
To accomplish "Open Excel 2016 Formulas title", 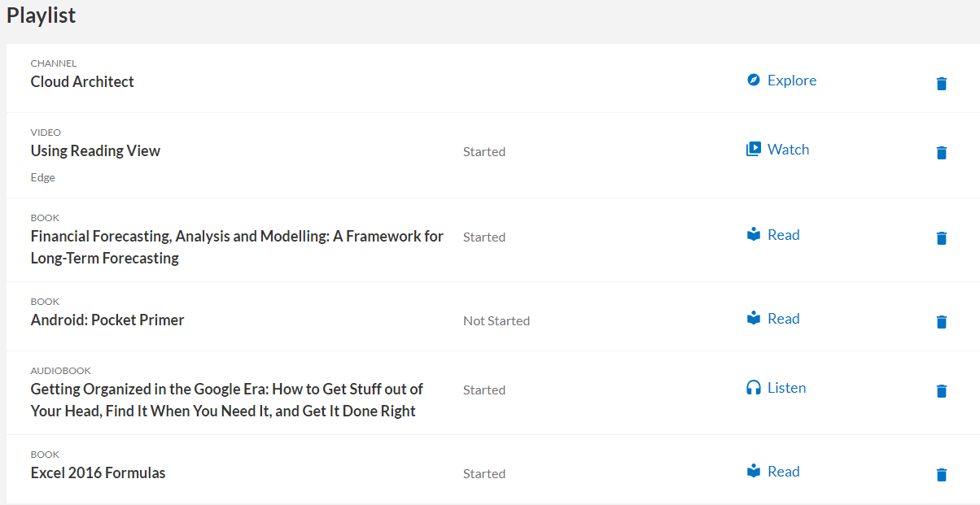I will pos(98,472).
